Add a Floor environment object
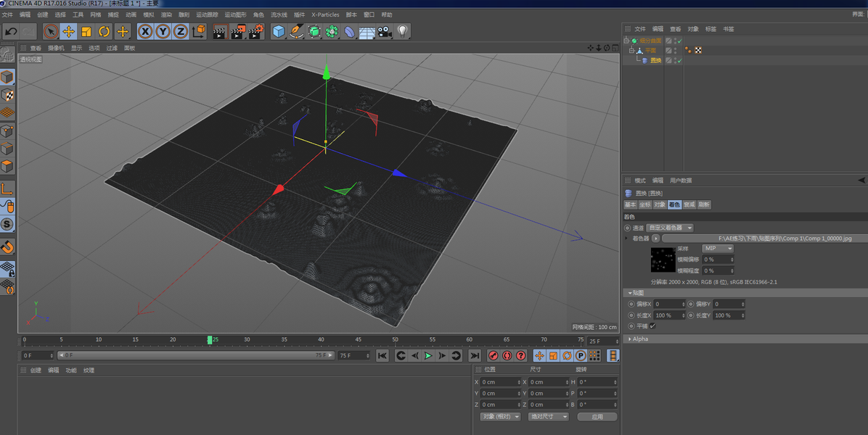868x435 pixels. [367, 31]
